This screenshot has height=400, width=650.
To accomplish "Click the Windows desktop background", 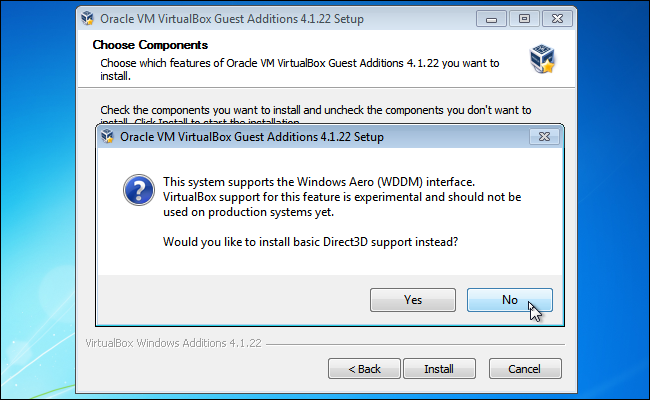I will point(37,207).
